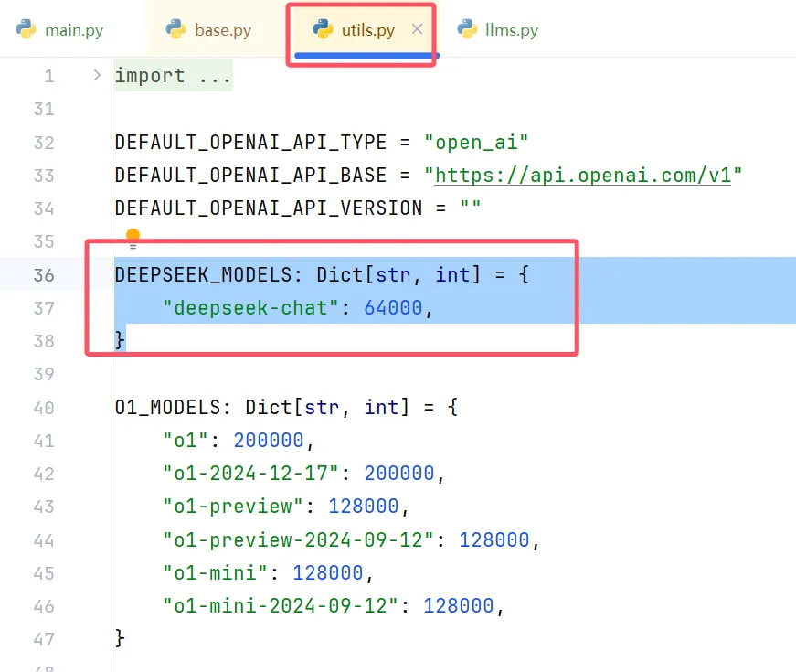Click the "o1" dictionary key
The image size is (796, 672).
186,441
